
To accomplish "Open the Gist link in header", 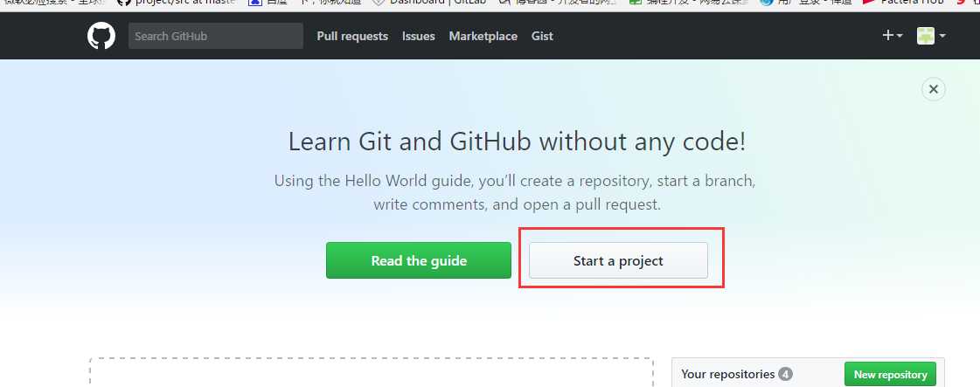I will click(542, 36).
